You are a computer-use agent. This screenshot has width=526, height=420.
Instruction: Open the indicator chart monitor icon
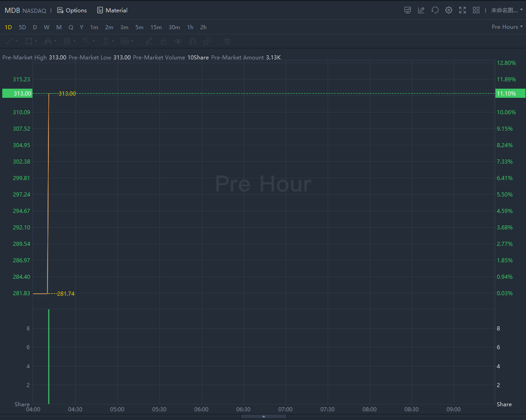(x=408, y=10)
